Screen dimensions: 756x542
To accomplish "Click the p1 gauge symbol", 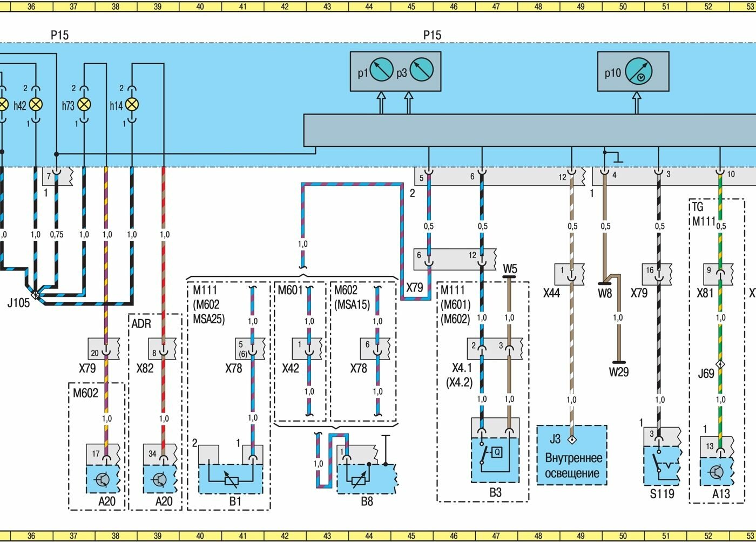I will [382, 71].
